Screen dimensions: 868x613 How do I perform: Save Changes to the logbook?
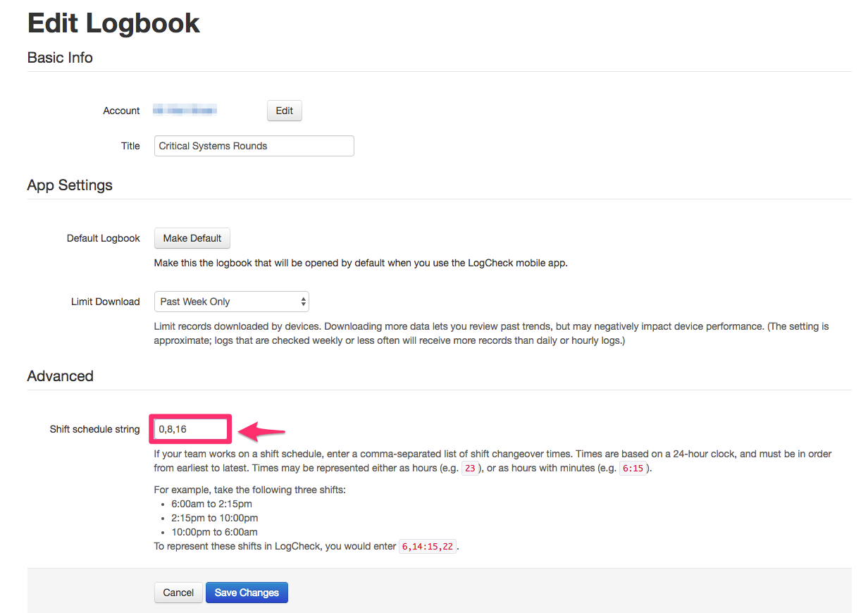click(x=247, y=593)
